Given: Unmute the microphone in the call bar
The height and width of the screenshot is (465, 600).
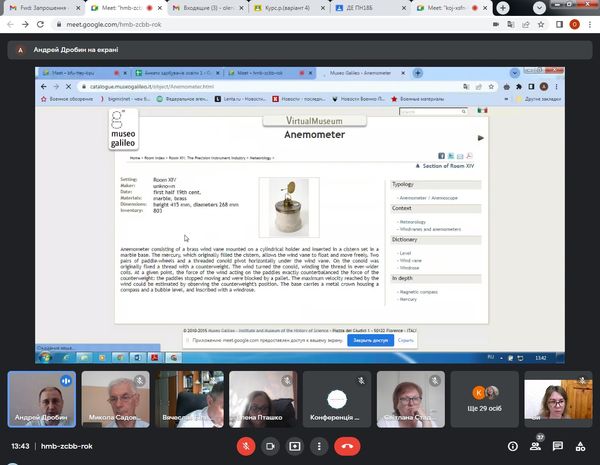Looking at the screenshot, I should click(246, 446).
